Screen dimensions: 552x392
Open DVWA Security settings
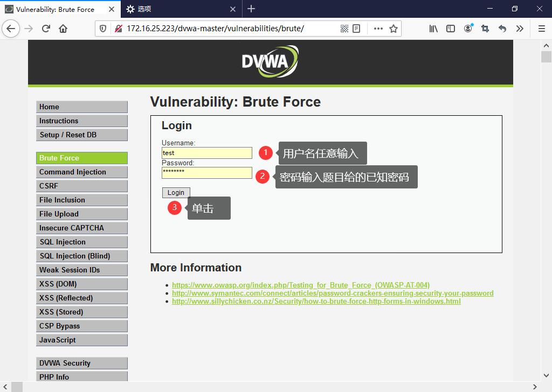coord(82,363)
